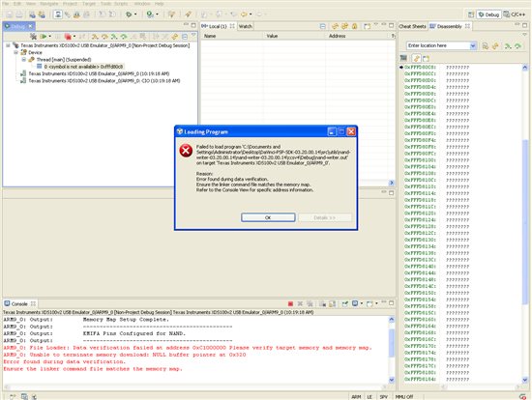Click the Enter location here input field
This screenshot has width=532, height=400.
[438, 45]
